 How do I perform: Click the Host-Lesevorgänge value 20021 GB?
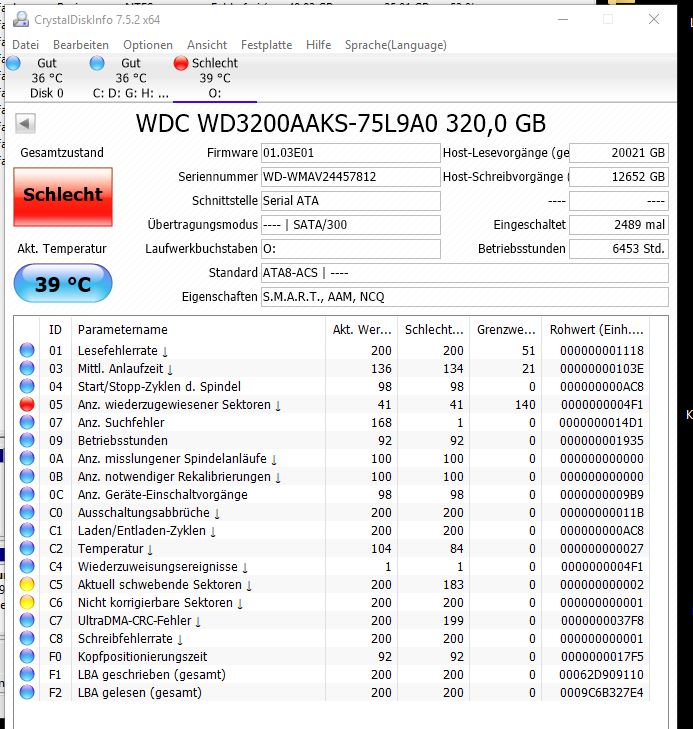[619, 153]
